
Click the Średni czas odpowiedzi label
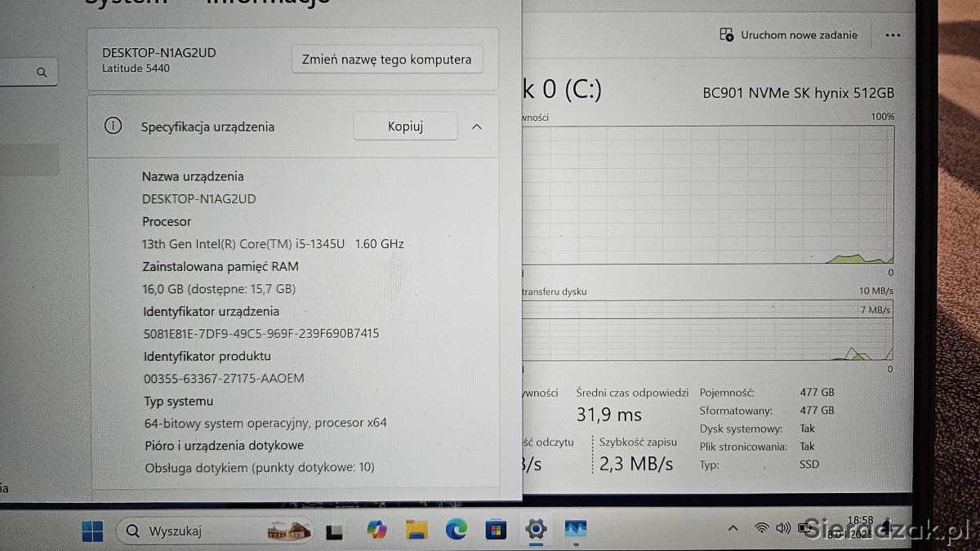click(632, 393)
